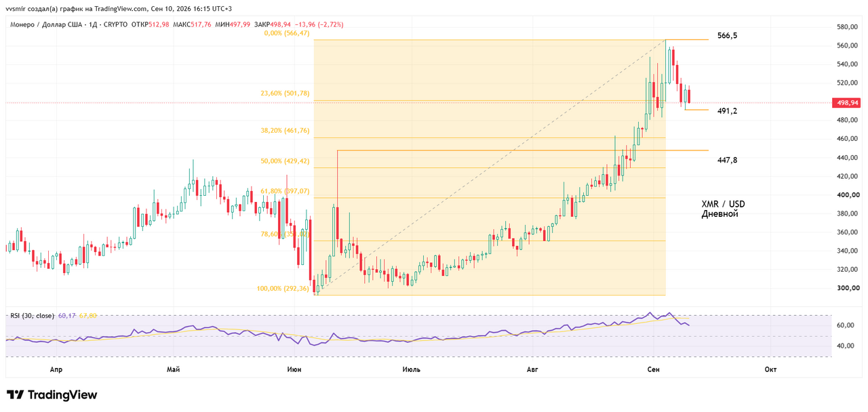Image resolution: width=868 pixels, height=412 pixels.
Task: Select the Монеро / Доллар США symbol title
Action: 39,24
